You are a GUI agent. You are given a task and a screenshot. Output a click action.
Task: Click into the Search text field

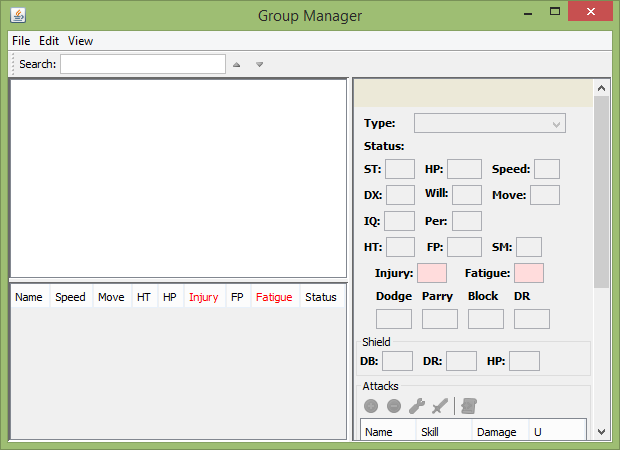click(143, 64)
